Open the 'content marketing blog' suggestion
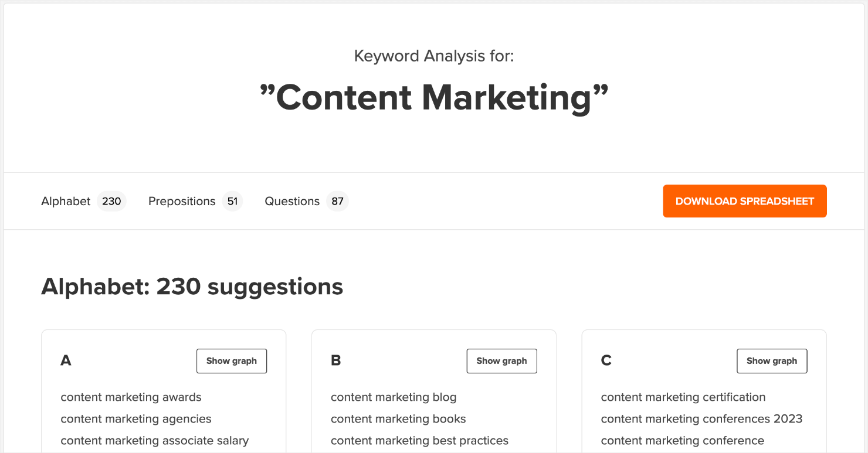Image resolution: width=868 pixels, height=453 pixels. tap(393, 397)
